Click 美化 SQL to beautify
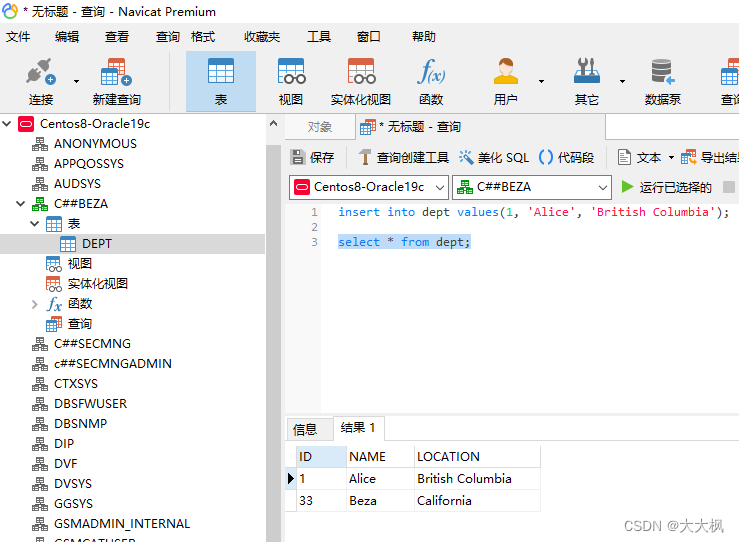739x542 pixels. tap(493, 157)
